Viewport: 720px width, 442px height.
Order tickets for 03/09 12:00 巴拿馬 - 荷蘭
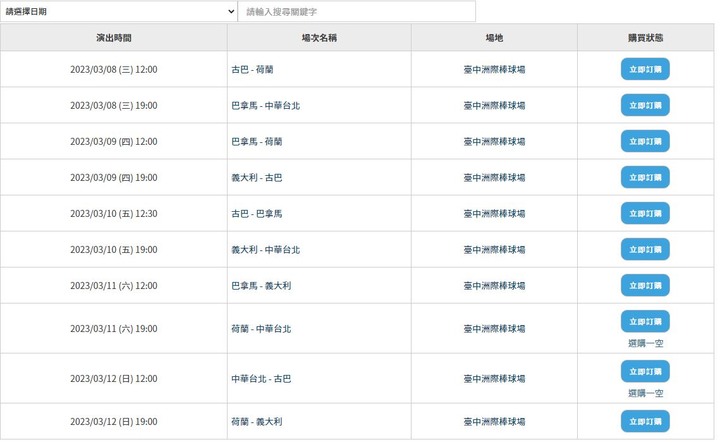coord(645,141)
